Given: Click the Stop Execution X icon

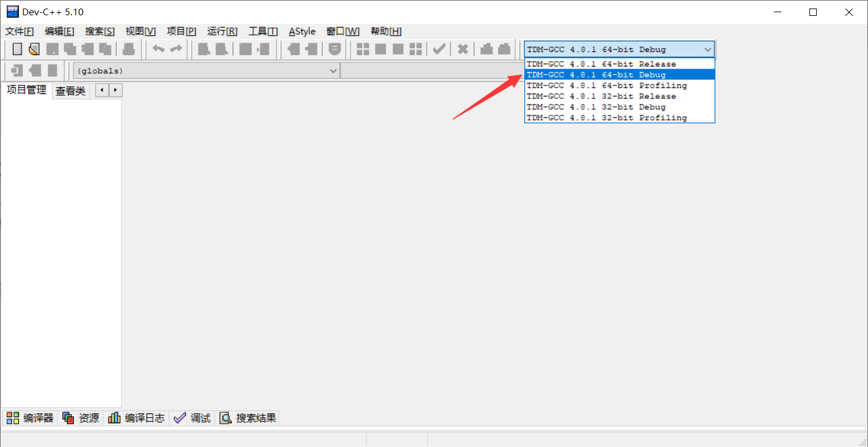Looking at the screenshot, I should click(x=463, y=49).
